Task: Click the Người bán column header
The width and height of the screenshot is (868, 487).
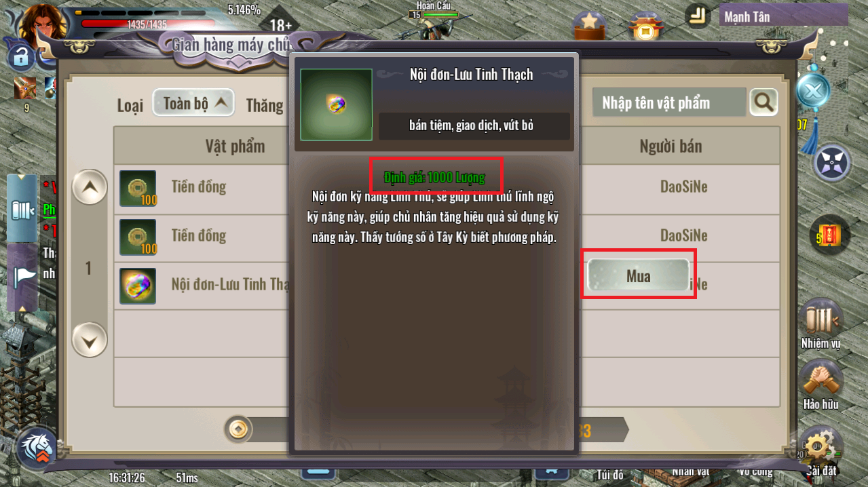Action: pos(671,146)
